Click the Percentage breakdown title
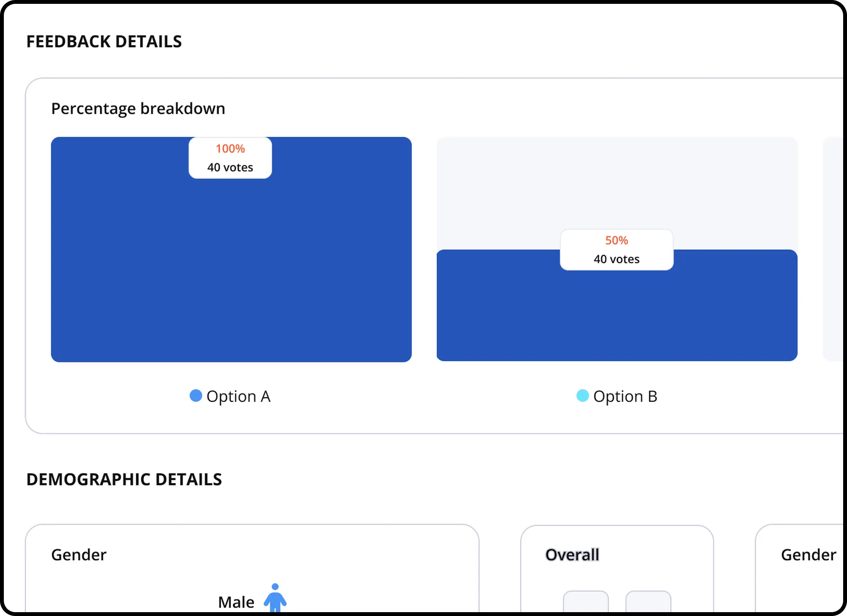 138,109
